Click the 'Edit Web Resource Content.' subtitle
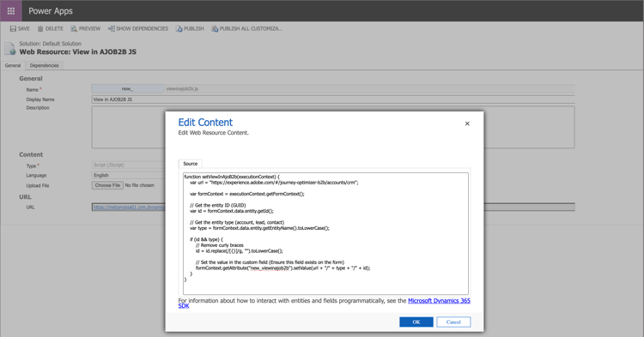 [213, 133]
